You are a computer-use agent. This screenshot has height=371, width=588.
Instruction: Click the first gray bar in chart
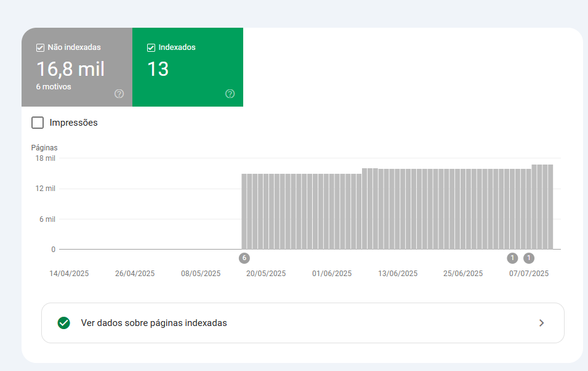[x=244, y=211]
